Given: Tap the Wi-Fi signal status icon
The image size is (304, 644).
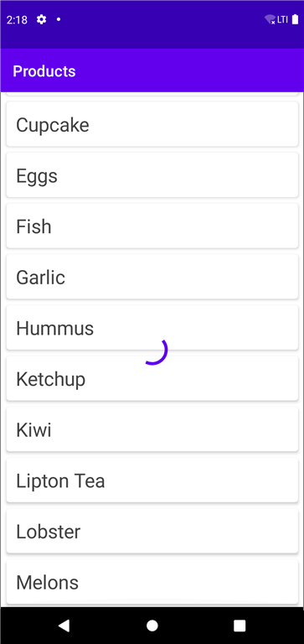Looking at the screenshot, I should (x=270, y=19).
